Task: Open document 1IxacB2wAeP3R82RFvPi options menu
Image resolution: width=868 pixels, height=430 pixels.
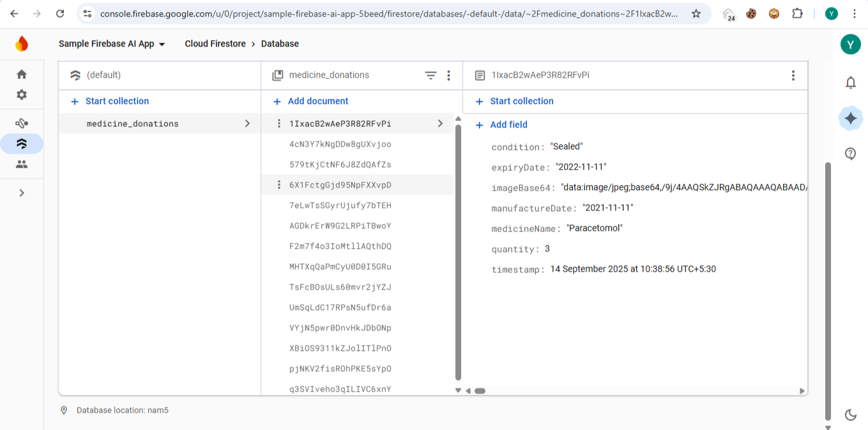Action: 793,75
